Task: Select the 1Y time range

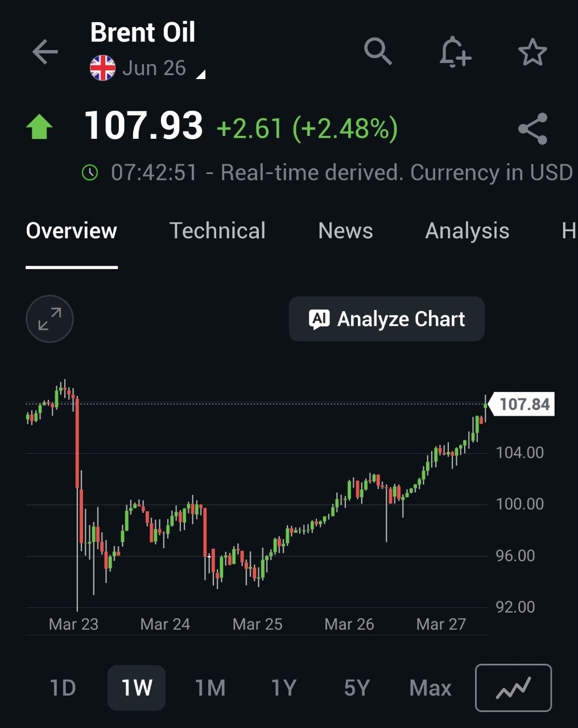Action: (283, 688)
